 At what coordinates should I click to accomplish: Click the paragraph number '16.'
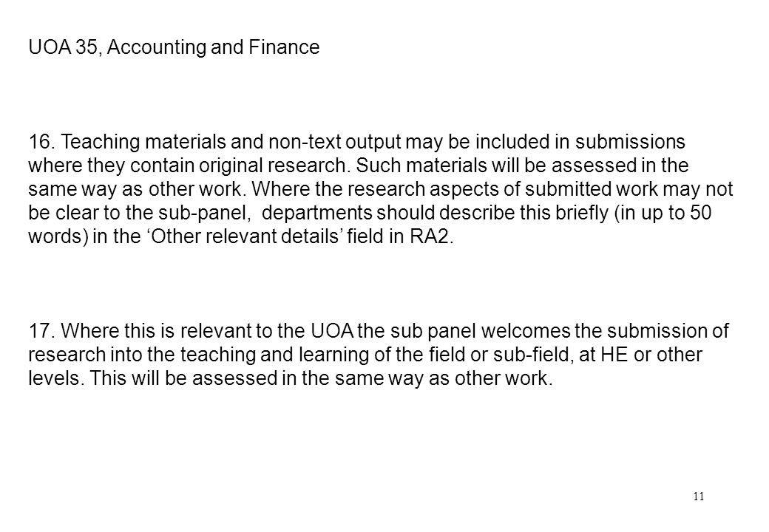click(41, 142)
